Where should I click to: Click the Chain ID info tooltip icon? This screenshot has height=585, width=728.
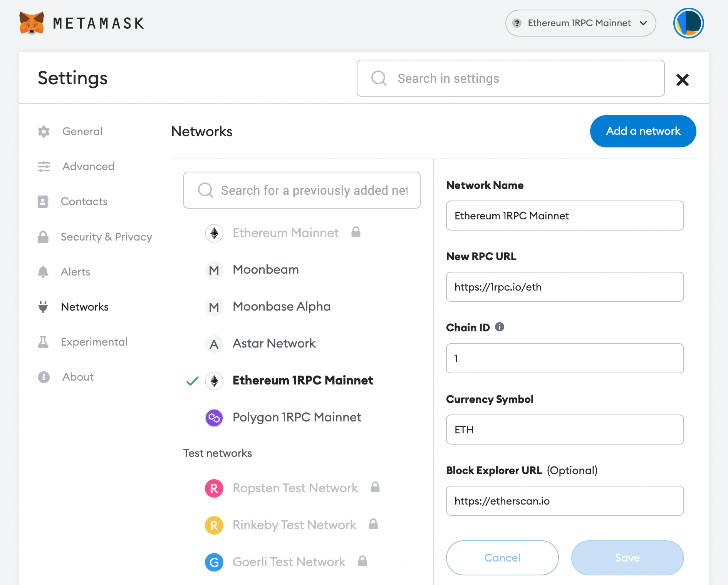(x=500, y=327)
